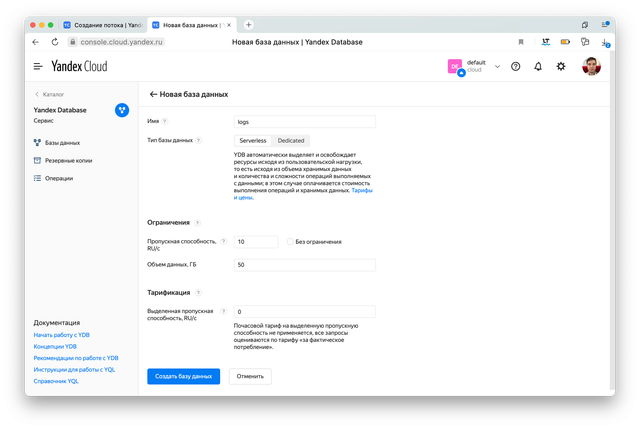
Task: Select the Serverless database type
Action: tap(253, 141)
